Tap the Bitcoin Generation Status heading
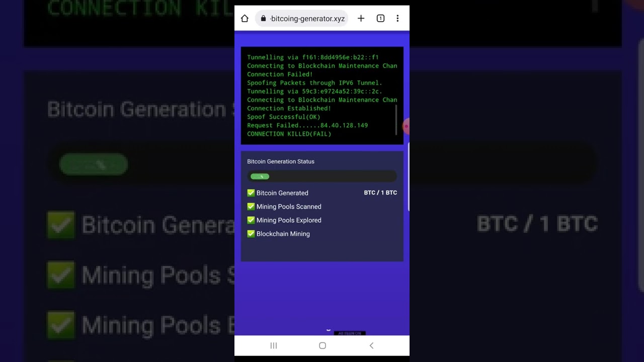This screenshot has width=644, height=362. point(281,161)
